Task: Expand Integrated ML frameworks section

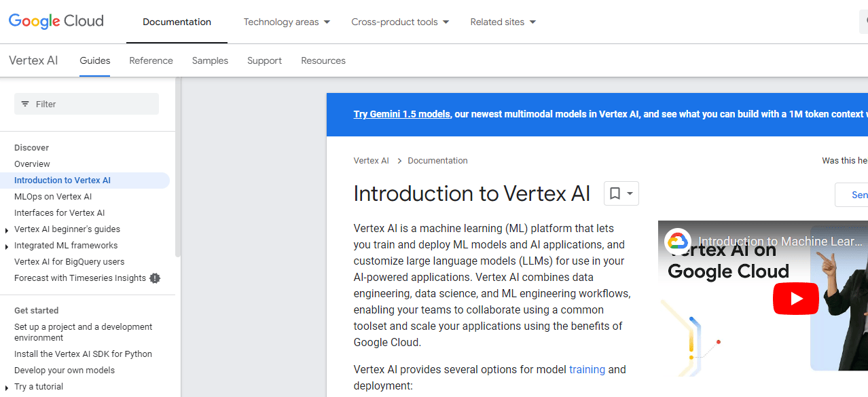Action: [x=7, y=245]
